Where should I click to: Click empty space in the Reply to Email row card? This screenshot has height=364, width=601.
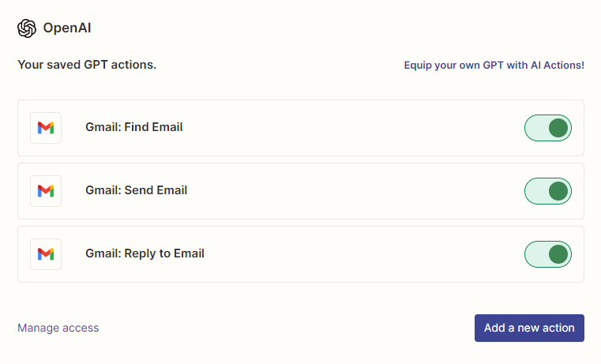[355, 254]
